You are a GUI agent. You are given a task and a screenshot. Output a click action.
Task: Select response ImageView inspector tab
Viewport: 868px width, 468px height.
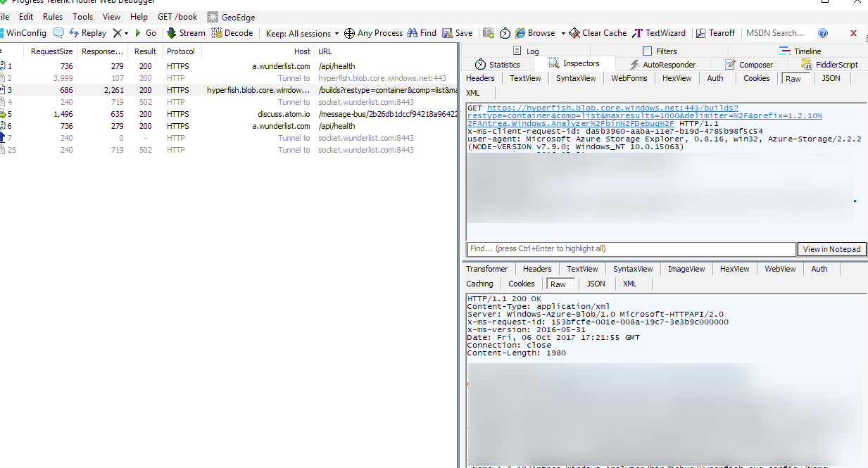click(x=686, y=269)
